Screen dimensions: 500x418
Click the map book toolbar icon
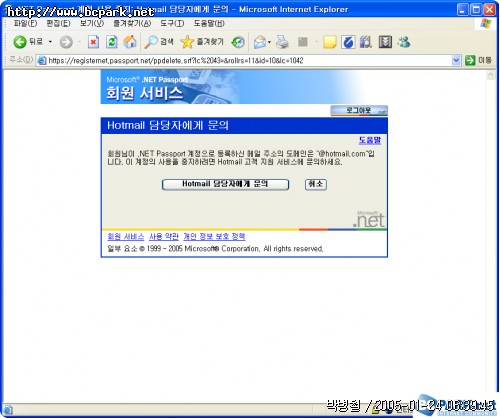366,42
